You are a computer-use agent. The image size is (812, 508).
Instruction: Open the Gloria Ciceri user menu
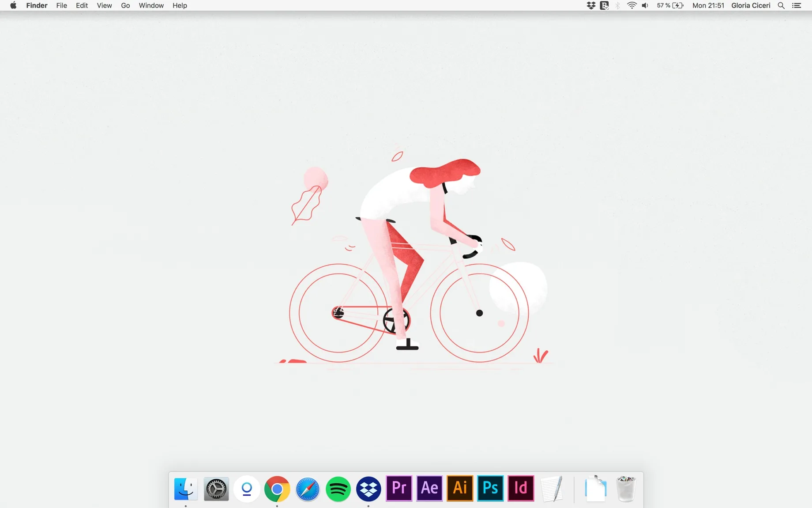pyautogui.click(x=751, y=5)
